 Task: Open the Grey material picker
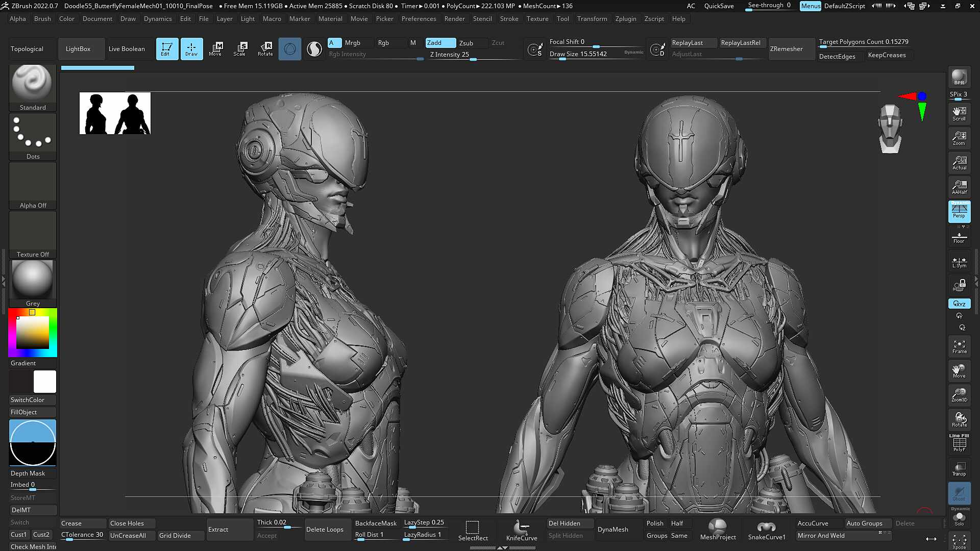pos(33,284)
